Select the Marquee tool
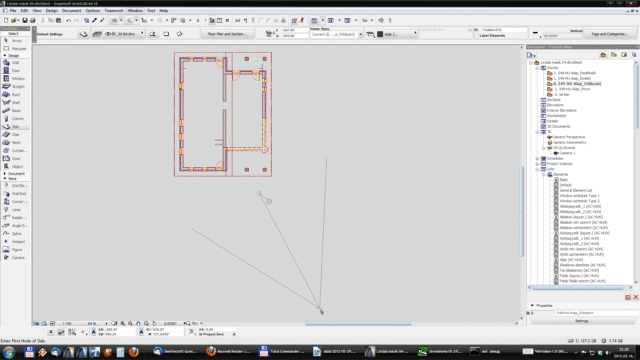The image size is (640, 360). pos(15,49)
